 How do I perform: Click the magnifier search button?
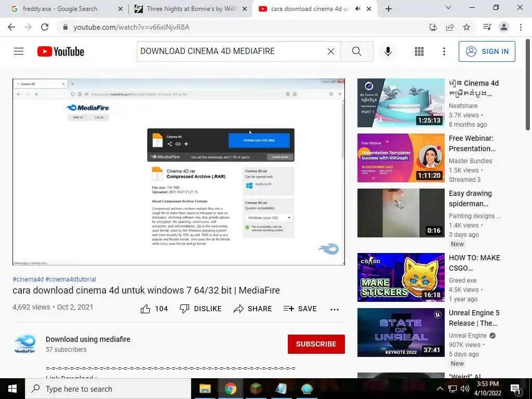(356, 51)
